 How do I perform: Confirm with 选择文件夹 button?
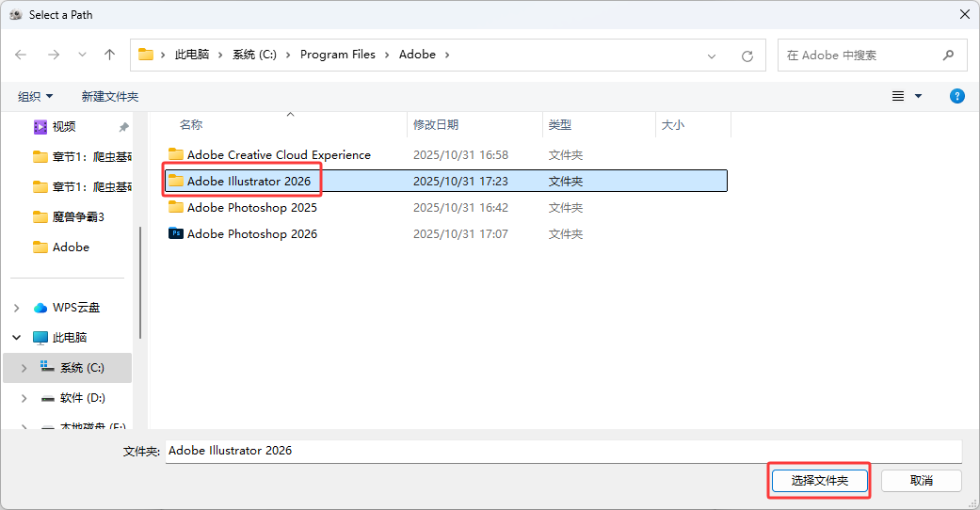point(819,481)
